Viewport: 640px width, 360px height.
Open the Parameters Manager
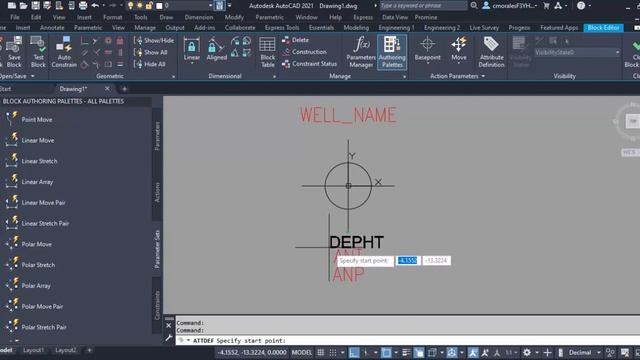(x=361, y=52)
